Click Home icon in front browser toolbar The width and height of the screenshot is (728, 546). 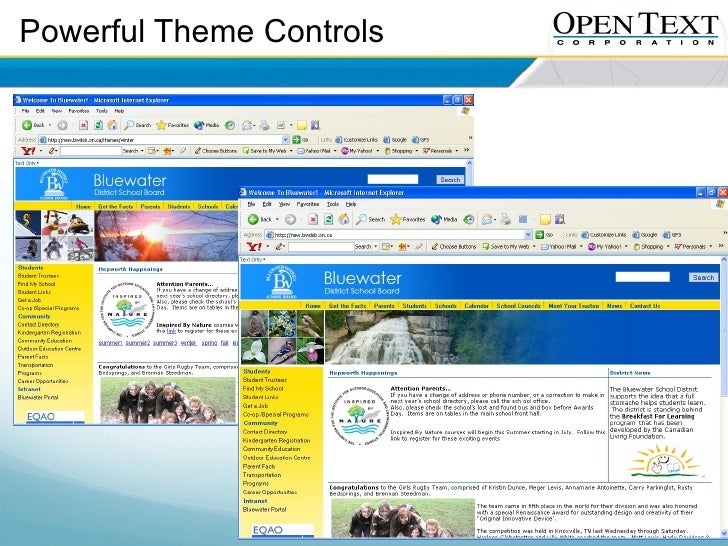coord(344,219)
